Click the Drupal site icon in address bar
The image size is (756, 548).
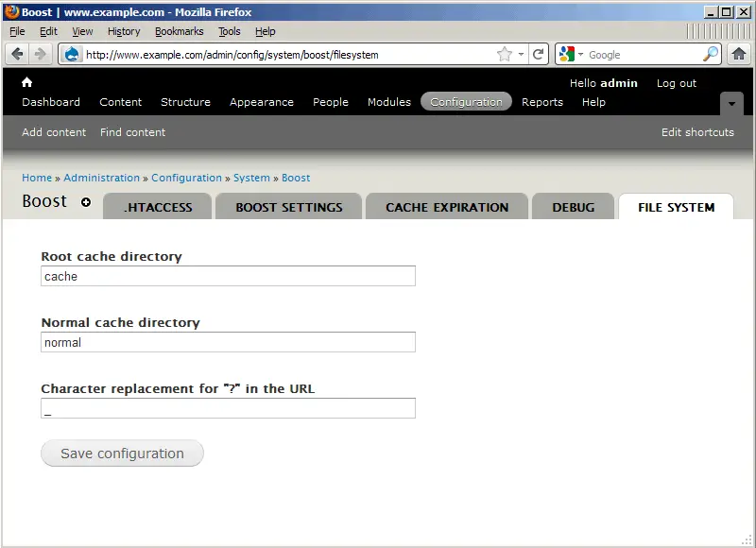72,54
